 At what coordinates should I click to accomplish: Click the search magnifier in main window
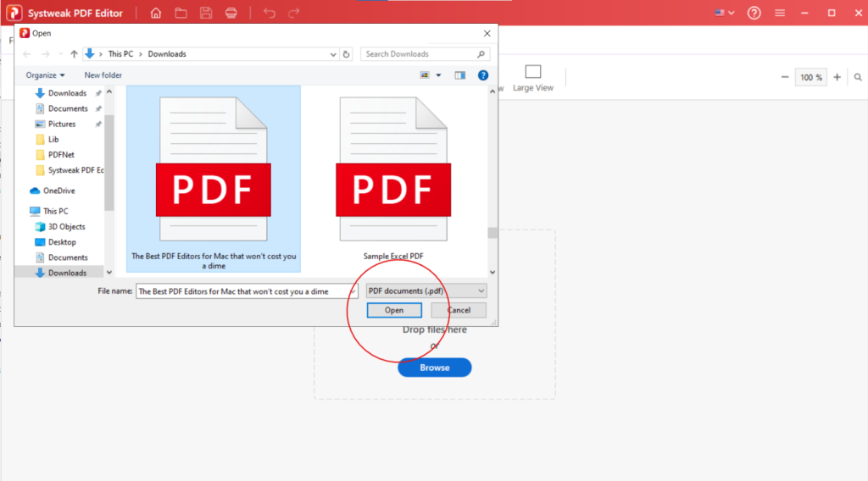point(858,77)
